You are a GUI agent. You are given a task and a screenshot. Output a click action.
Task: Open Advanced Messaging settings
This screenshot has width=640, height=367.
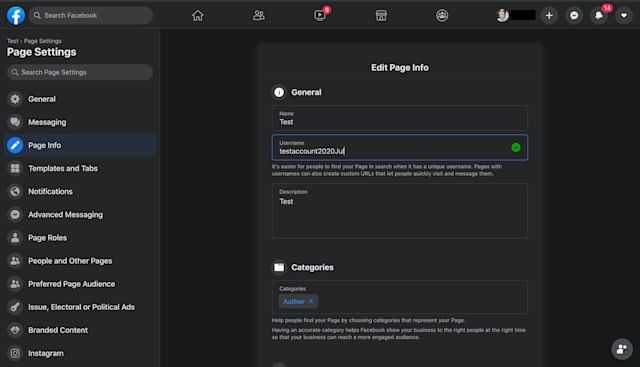pyautogui.click(x=80, y=214)
